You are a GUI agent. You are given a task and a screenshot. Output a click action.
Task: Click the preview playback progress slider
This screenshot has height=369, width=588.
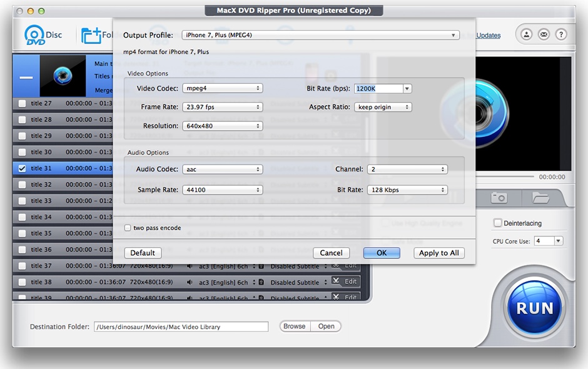504,176
